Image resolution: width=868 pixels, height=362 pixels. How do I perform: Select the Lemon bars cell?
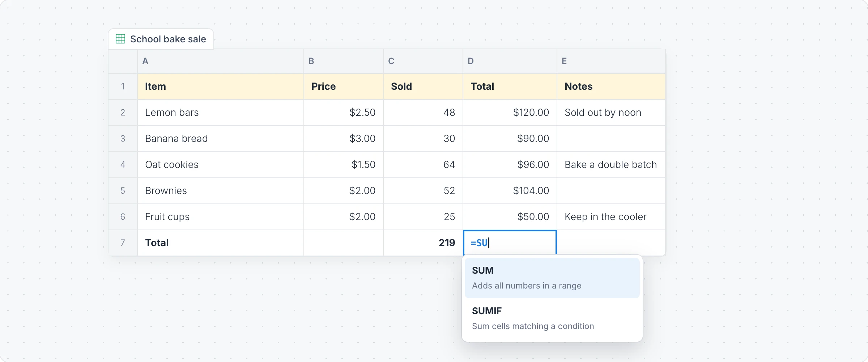221,113
